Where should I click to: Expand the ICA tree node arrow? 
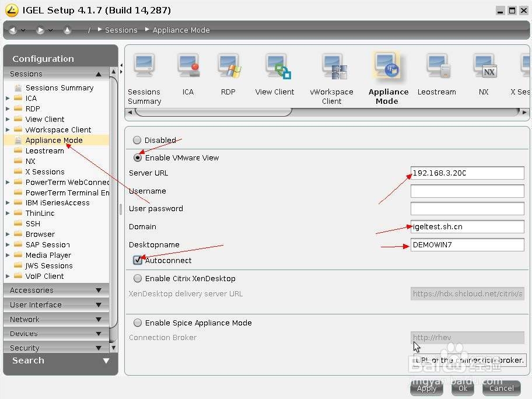[x=8, y=99]
